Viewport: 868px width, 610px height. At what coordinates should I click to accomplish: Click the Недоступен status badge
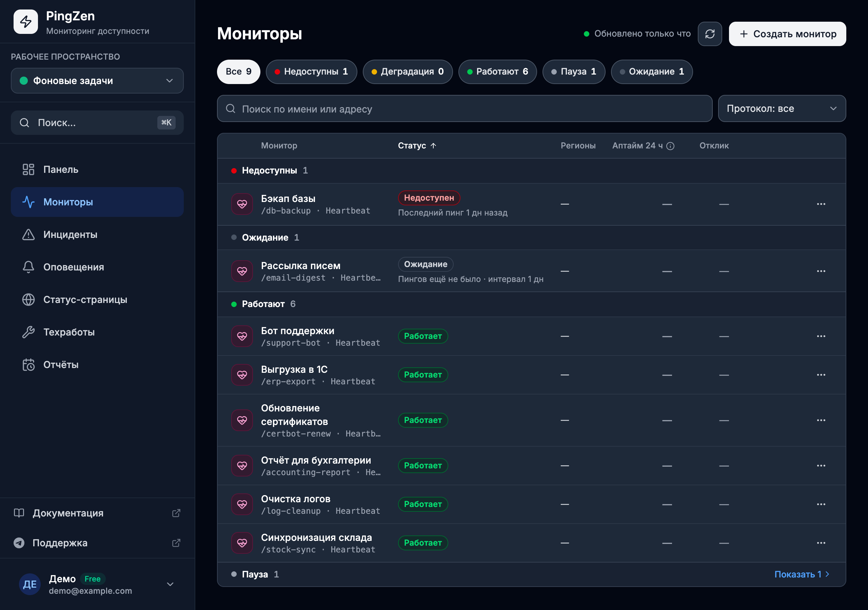point(429,198)
